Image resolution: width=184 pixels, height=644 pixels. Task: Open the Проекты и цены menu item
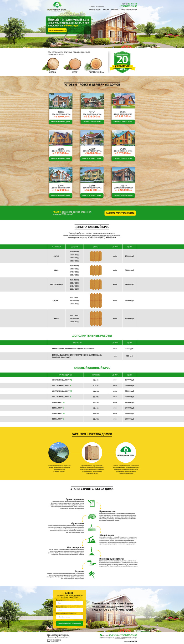[x=95, y=10]
